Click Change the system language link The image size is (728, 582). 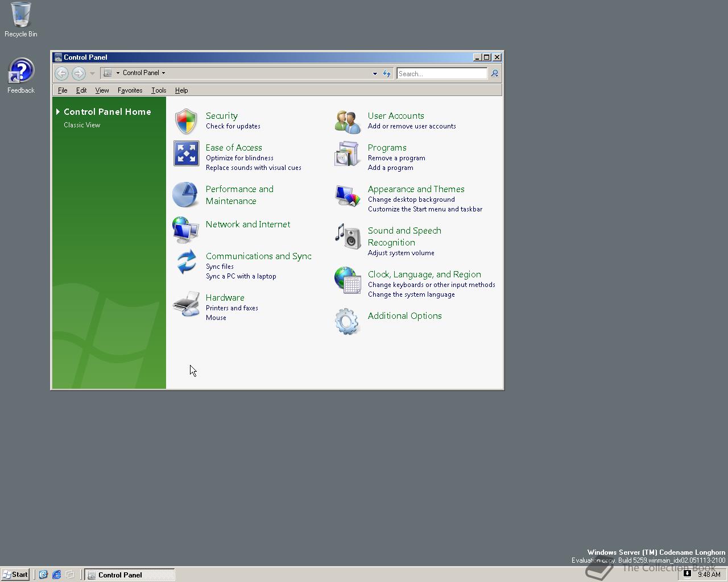[411, 294]
